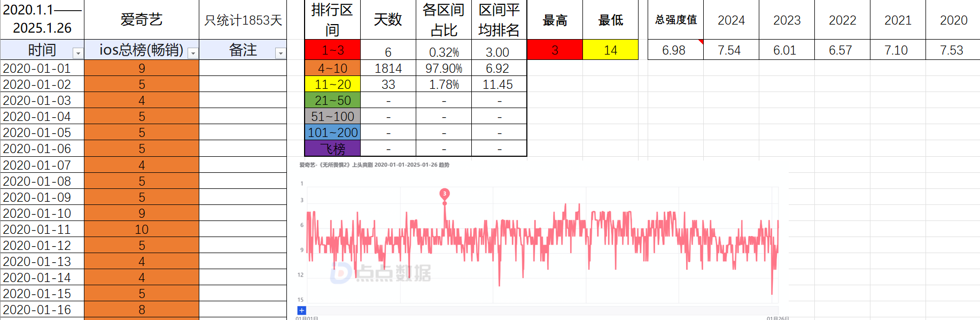Click the 爱奇艺 header cell
Viewport: 980px width, 320px height.
(142, 20)
